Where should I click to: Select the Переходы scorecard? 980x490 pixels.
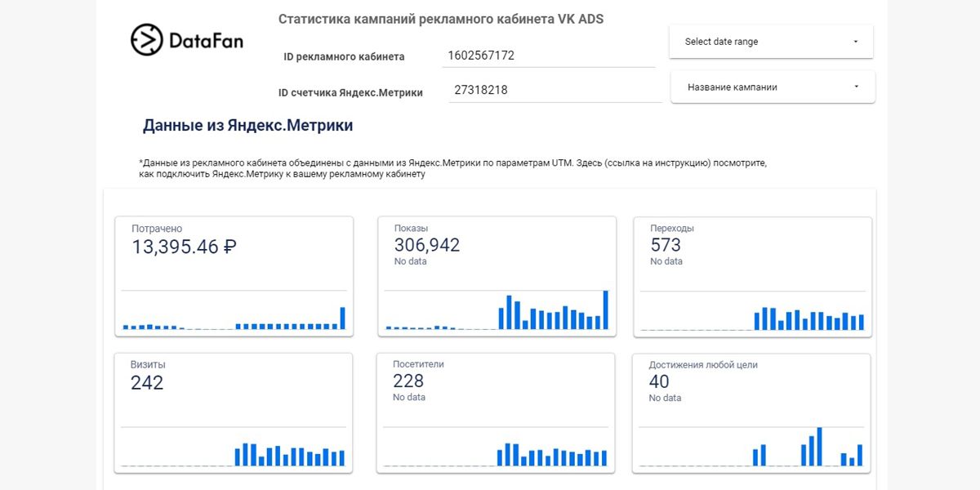click(x=753, y=276)
